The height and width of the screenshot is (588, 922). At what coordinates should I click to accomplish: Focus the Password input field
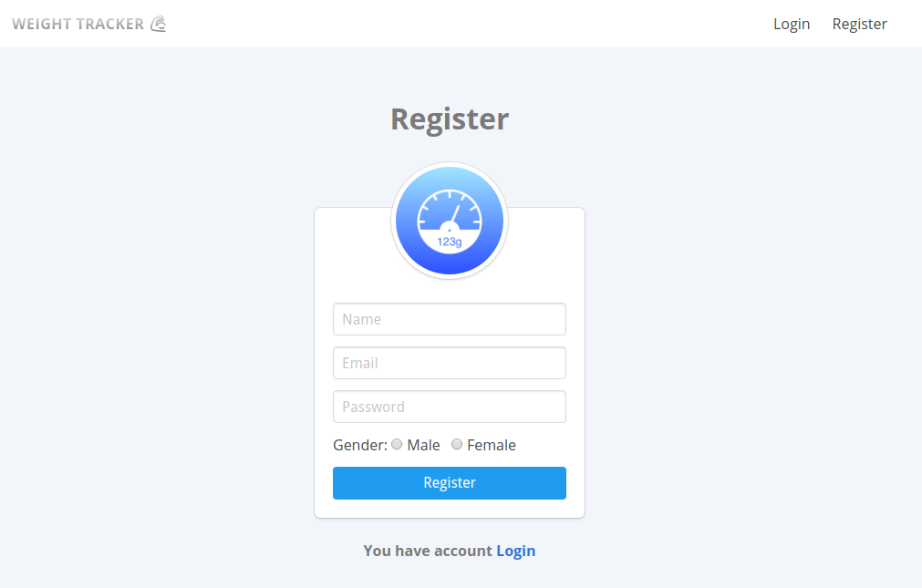(450, 407)
